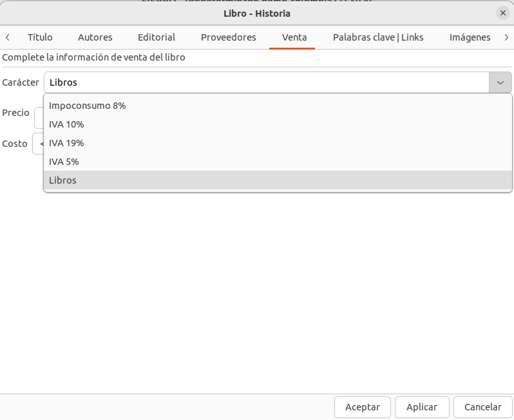Collapse the Carácter dropdown using its arrow

(500, 82)
